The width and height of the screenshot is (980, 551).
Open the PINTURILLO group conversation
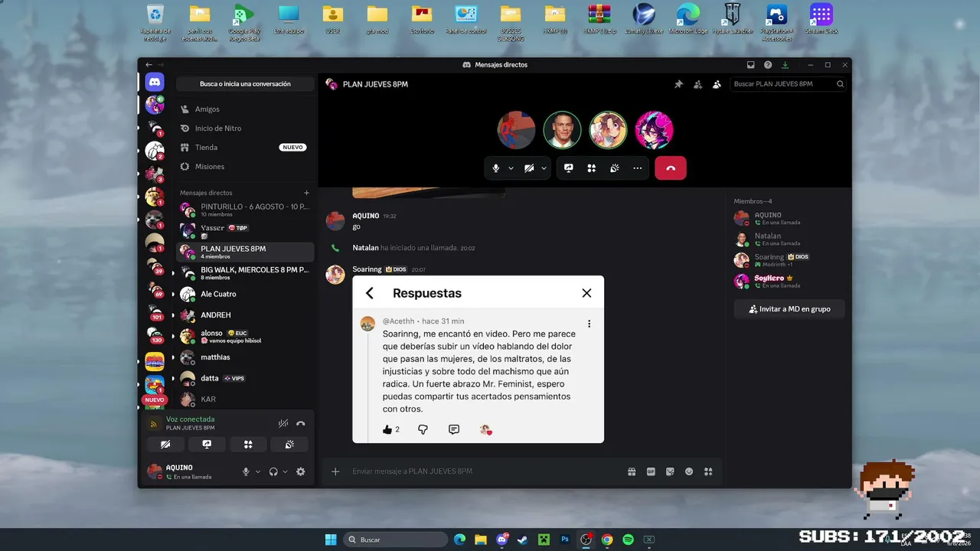[245, 210]
